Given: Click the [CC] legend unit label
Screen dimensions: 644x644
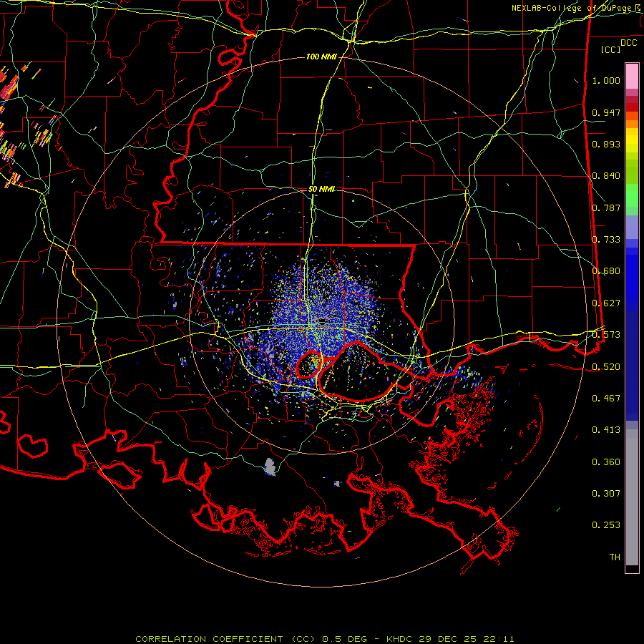Looking at the screenshot, I should click(611, 49).
